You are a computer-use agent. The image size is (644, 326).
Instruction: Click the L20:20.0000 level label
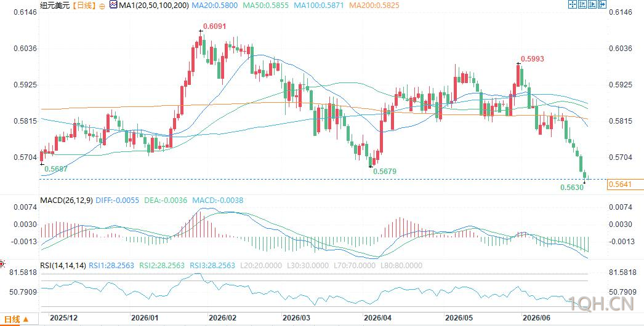click(260, 266)
